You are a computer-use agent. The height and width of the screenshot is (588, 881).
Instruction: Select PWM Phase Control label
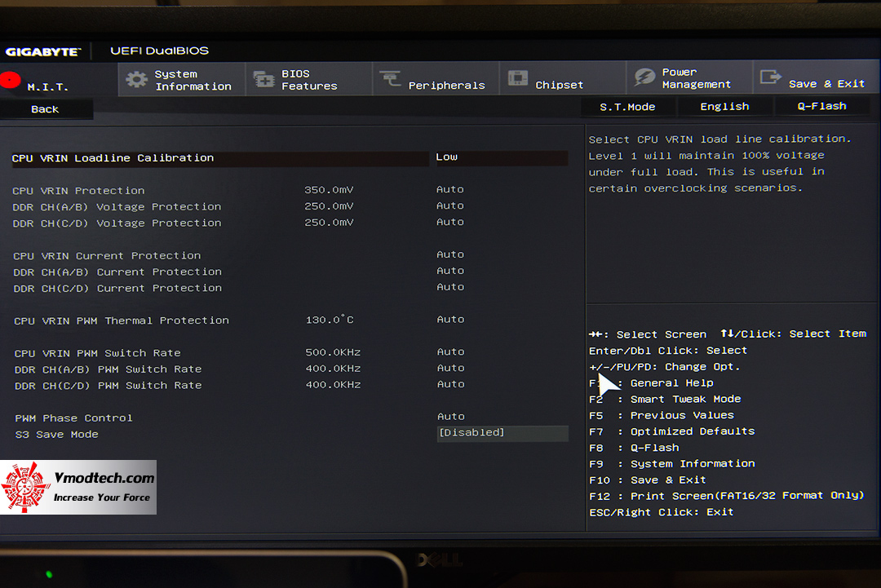coord(73,418)
